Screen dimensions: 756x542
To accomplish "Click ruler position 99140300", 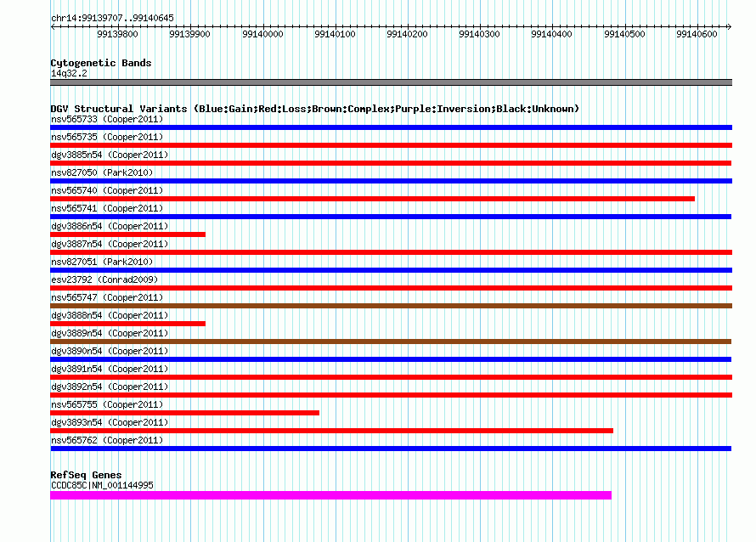I will 479,34.
